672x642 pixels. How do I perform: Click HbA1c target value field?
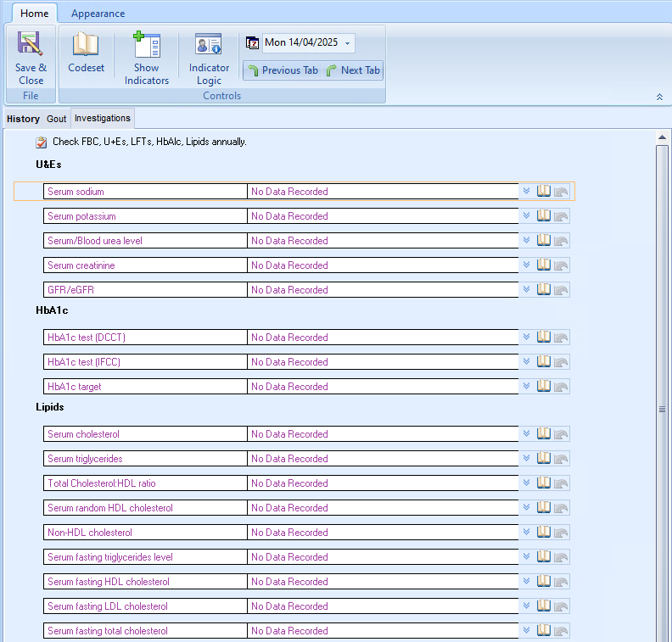coord(383,387)
